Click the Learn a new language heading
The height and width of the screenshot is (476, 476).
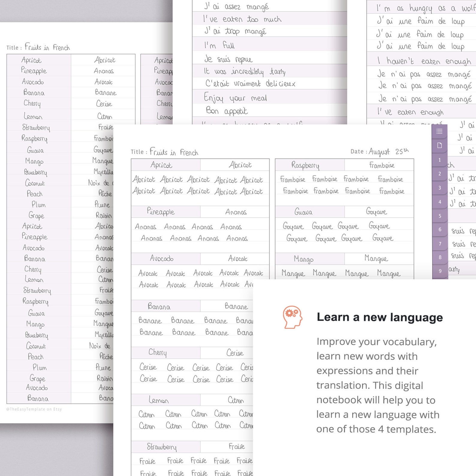(x=379, y=317)
